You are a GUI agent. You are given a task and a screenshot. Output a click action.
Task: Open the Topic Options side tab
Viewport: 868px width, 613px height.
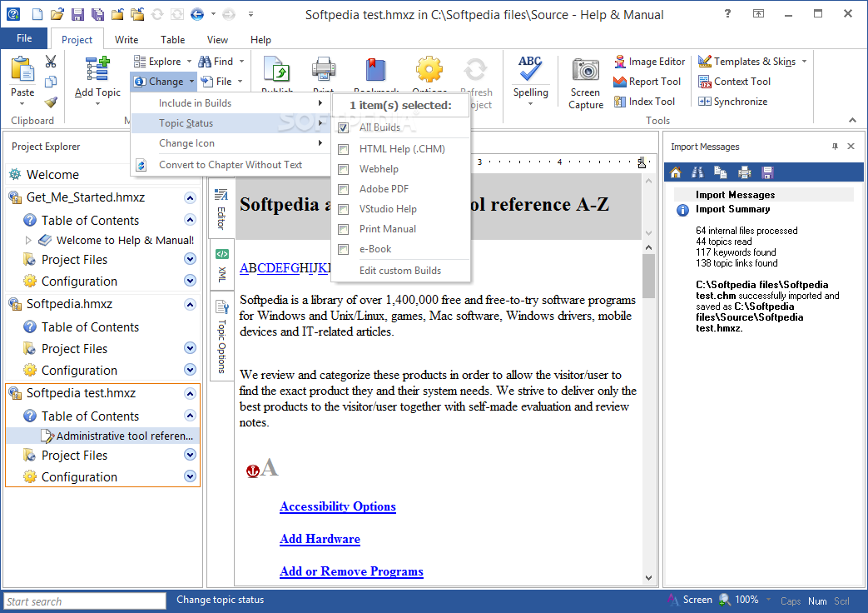[x=222, y=336]
